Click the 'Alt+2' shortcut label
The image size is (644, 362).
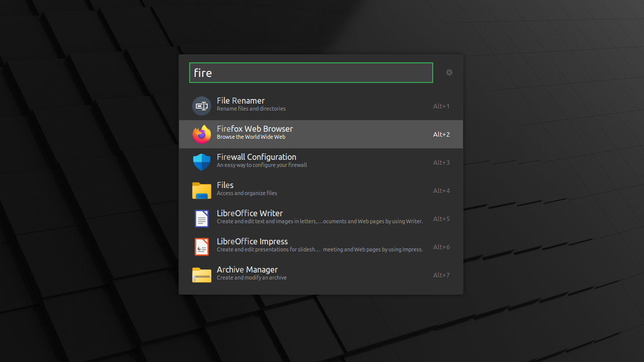pos(441,134)
